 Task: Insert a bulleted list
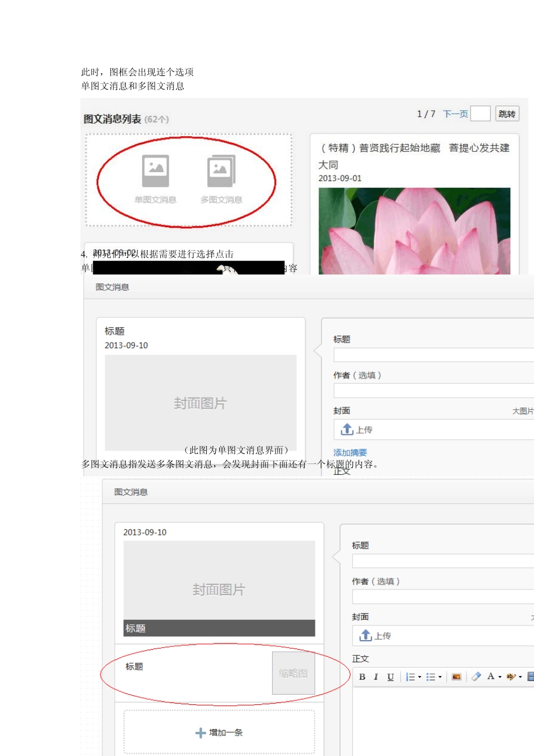pos(431,677)
